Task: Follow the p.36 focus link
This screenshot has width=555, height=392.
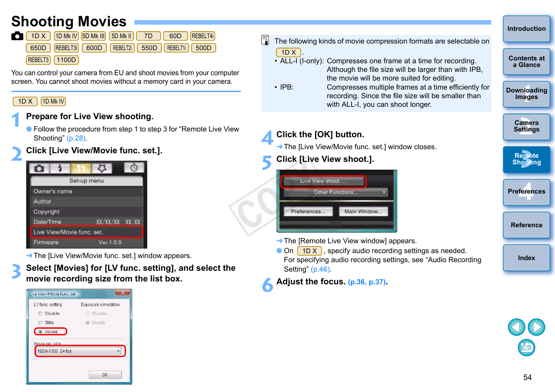Action: (x=357, y=282)
